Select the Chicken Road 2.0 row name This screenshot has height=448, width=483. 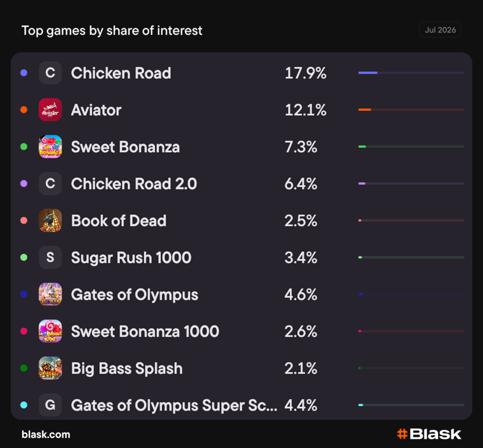click(134, 184)
